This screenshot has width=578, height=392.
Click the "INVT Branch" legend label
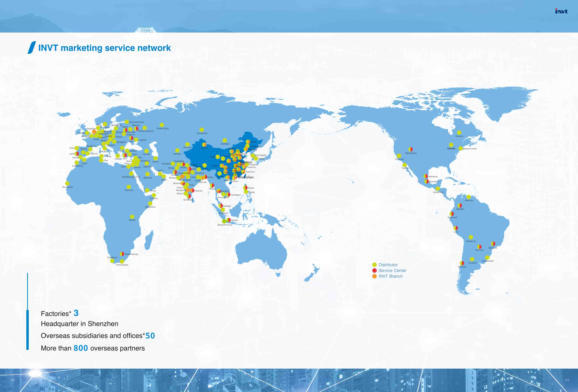(x=390, y=276)
